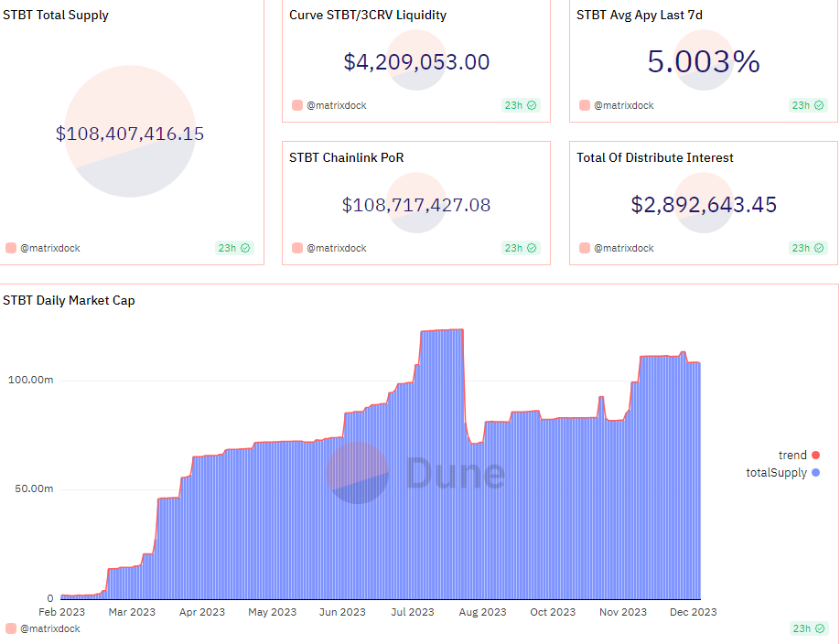
Task: Open @matrixdock link in STBT Avg Apy card
Action: (x=623, y=105)
